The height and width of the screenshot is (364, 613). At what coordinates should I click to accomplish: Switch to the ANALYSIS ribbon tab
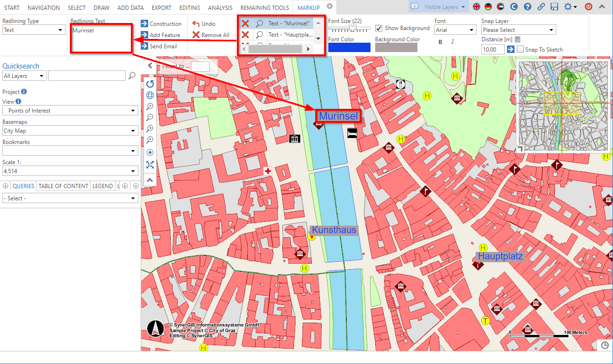pyautogui.click(x=220, y=8)
